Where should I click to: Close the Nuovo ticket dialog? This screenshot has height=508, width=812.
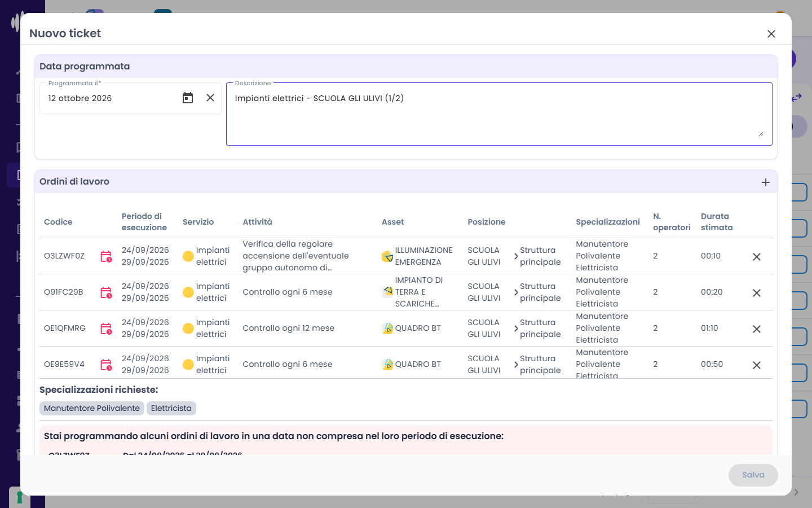click(771, 34)
